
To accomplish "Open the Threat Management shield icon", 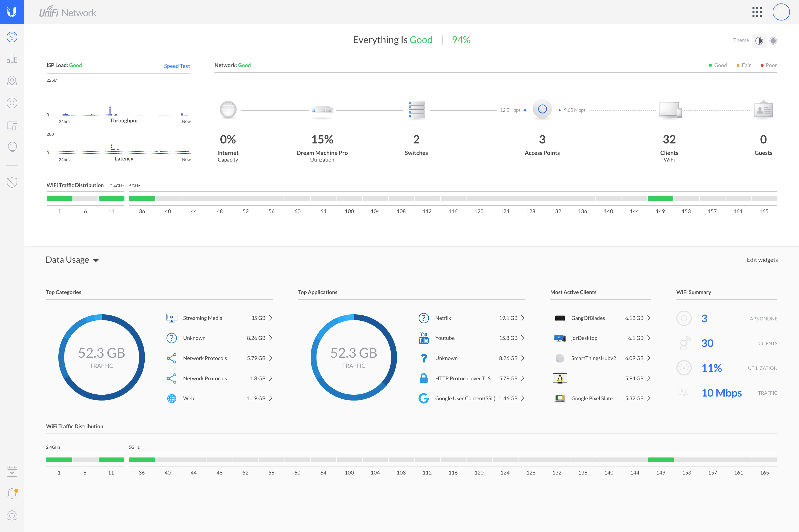I will pos(12,183).
